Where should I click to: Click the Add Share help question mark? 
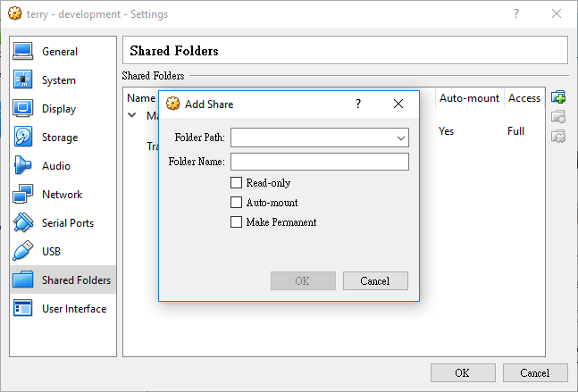coord(358,104)
